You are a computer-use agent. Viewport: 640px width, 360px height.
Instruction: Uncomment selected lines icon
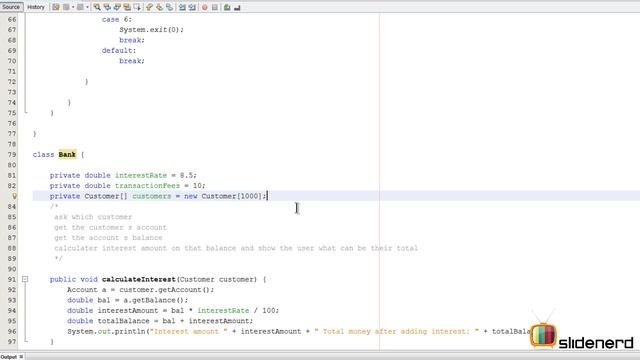pyautogui.click(x=237, y=7)
